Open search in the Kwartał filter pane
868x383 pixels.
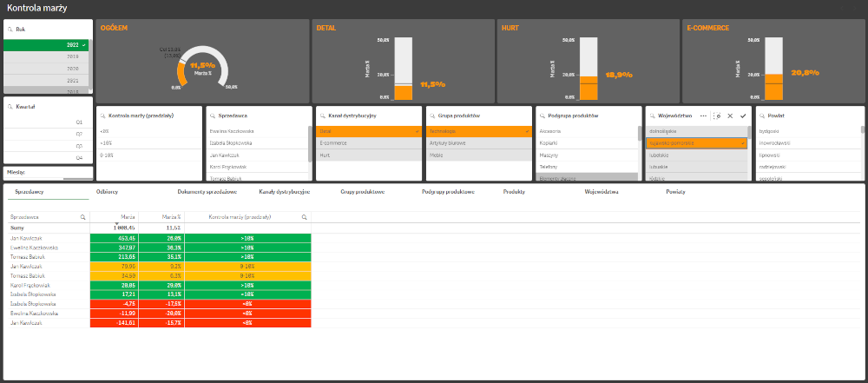pos(10,107)
